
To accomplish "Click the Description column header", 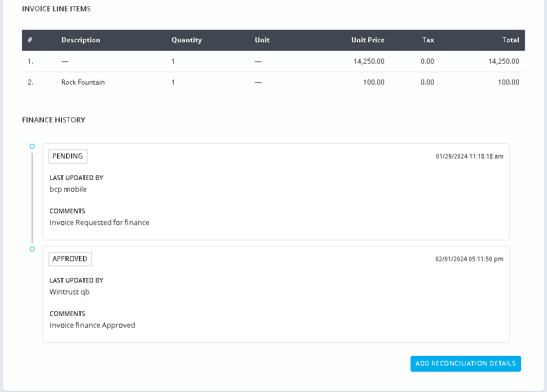I will [81, 40].
